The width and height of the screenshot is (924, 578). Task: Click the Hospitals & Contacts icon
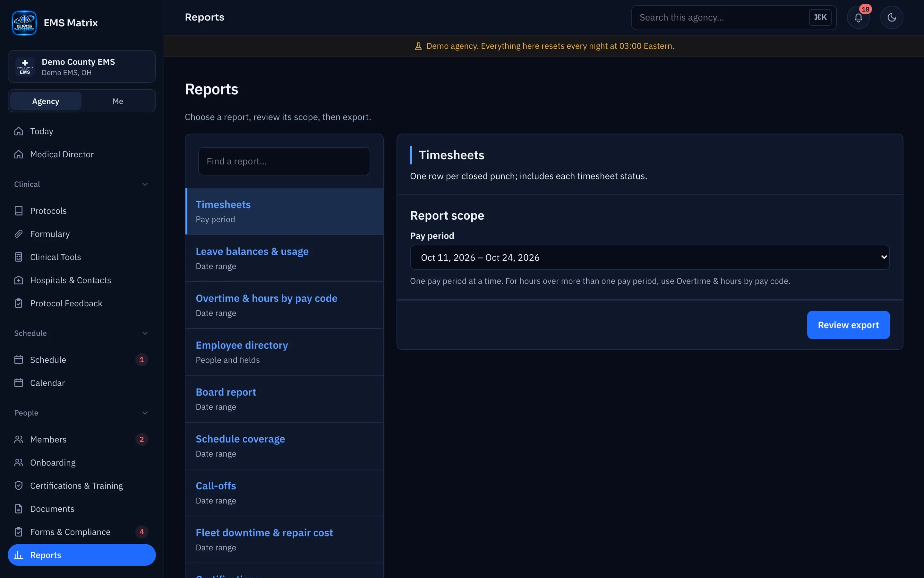pyautogui.click(x=19, y=280)
